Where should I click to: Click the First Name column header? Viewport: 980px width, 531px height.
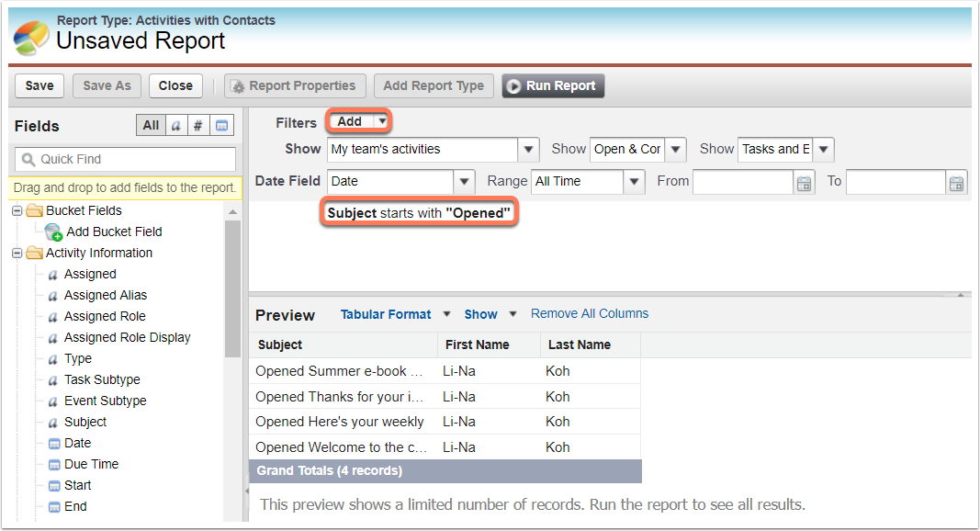[x=490, y=345]
